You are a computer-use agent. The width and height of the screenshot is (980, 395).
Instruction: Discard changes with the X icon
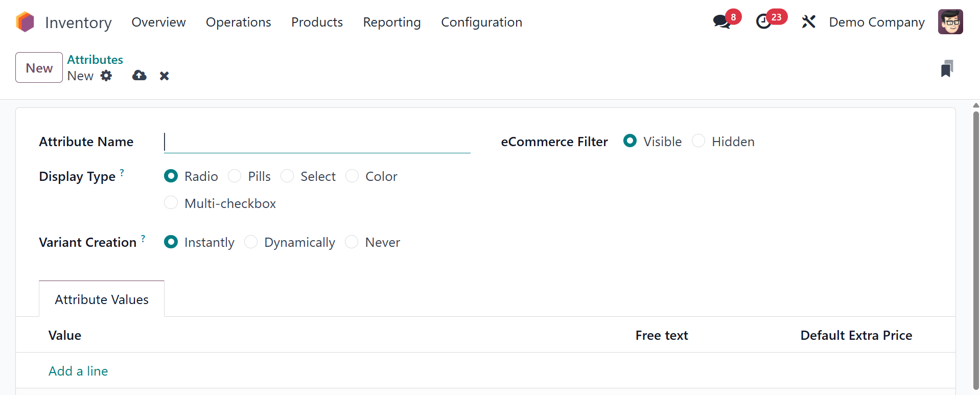tap(164, 76)
